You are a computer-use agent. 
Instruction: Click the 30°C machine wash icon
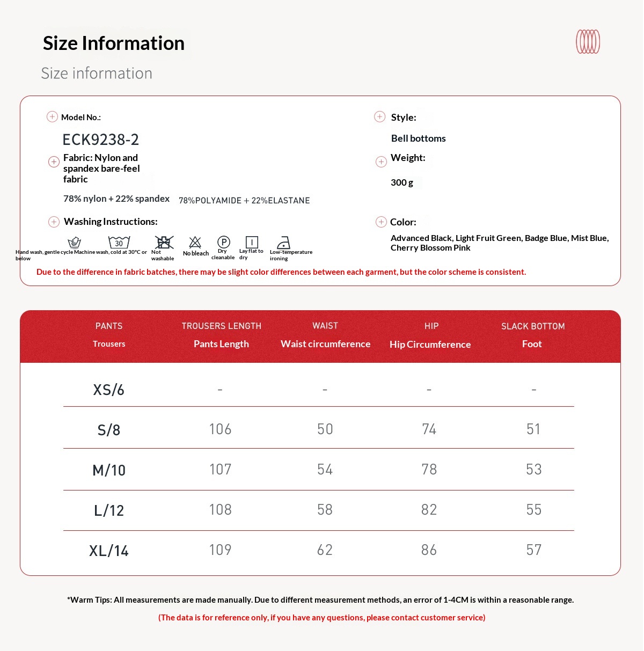[119, 243]
